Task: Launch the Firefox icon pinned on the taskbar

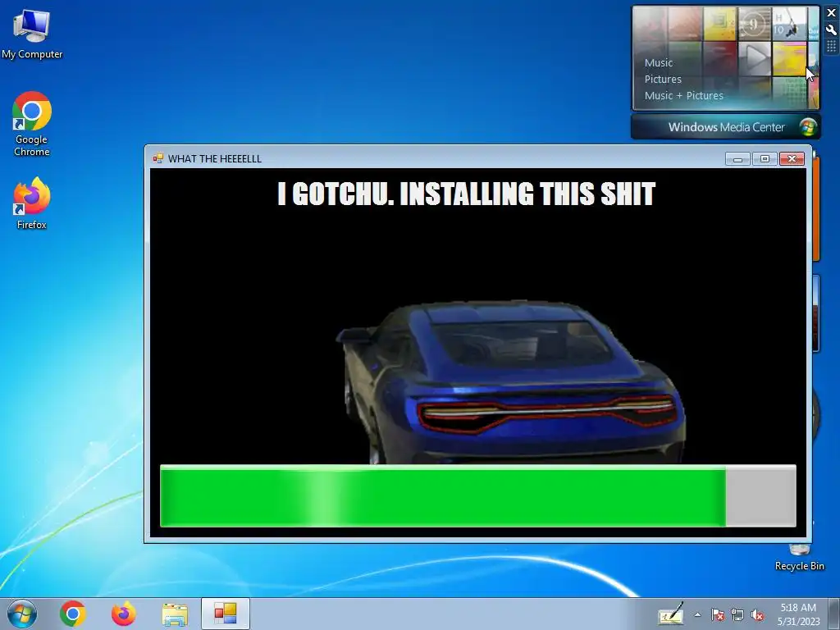Action: click(123, 614)
